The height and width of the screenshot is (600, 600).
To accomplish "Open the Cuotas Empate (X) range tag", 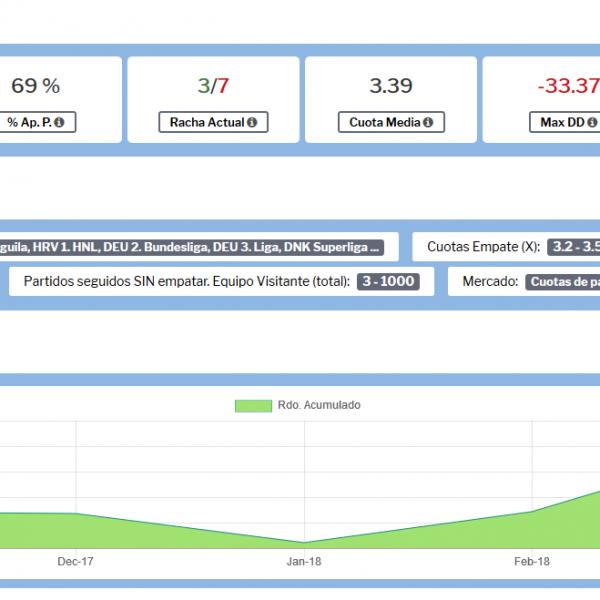I will [573, 246].
